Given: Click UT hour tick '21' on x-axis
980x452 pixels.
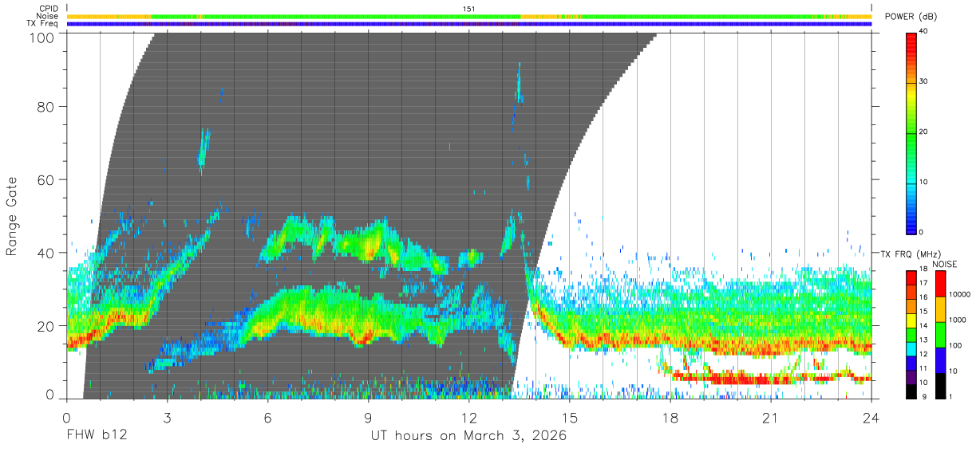Looking at the screenshot, I should 771,417.
